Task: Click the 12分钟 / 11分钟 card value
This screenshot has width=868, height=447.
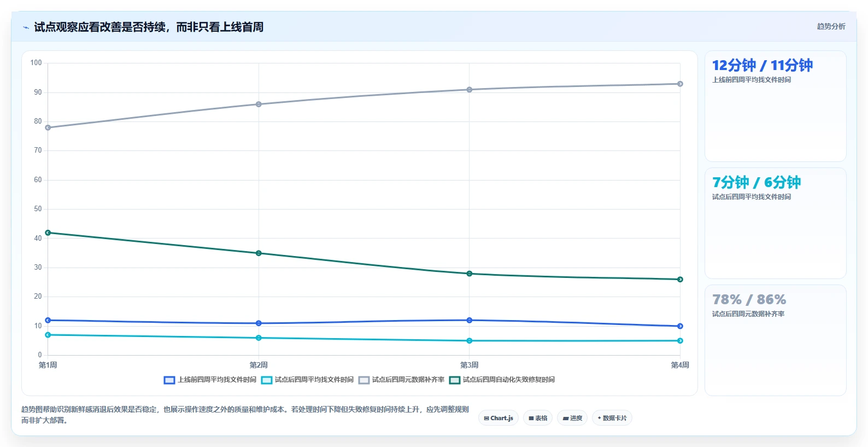Action: pos(762,65)
